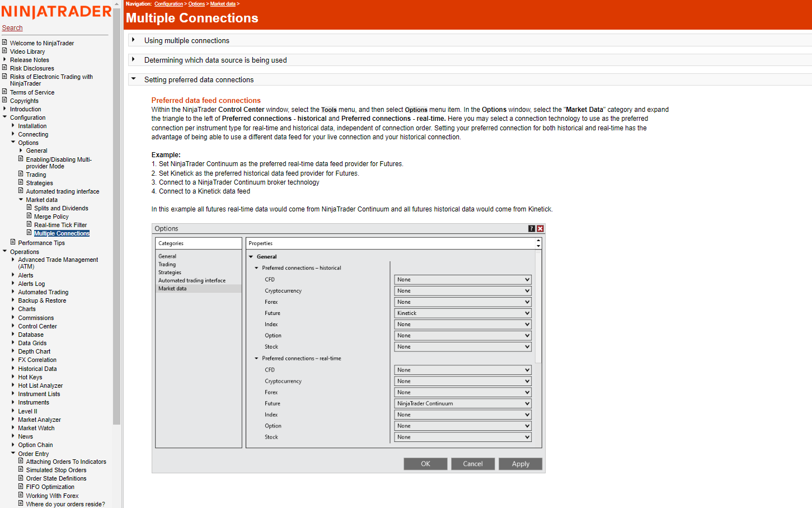
Task: Open the real-time Future dropdown showing NinjaTrader Continuum
Action: [x=463, y=403]
